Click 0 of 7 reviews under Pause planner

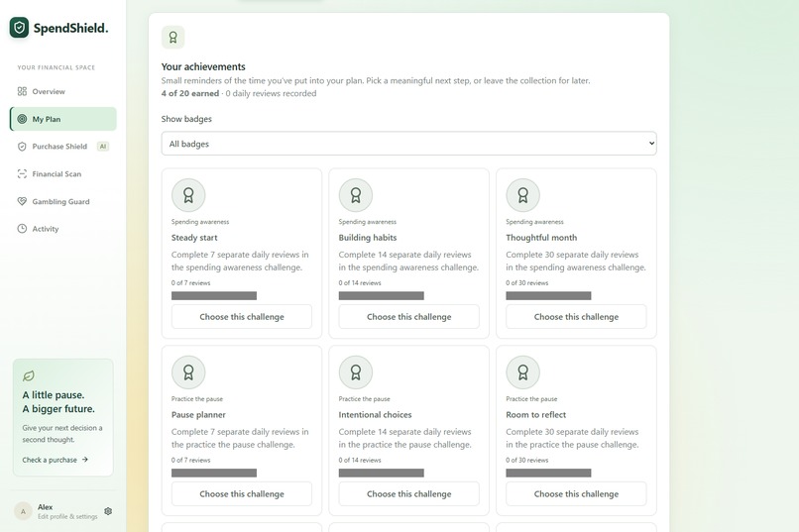190,460
